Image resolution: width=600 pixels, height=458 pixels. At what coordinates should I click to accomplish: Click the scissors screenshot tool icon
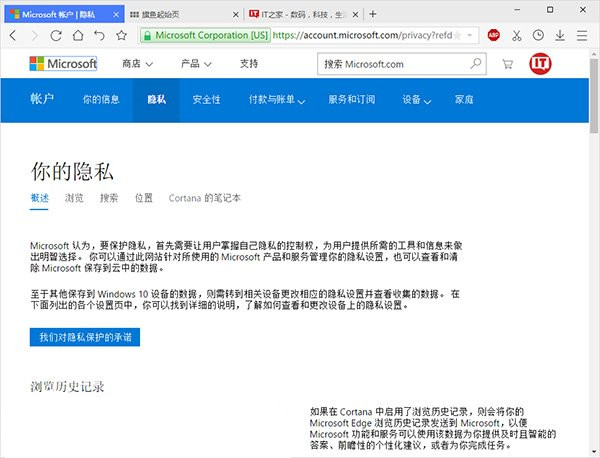pos(517,36)
